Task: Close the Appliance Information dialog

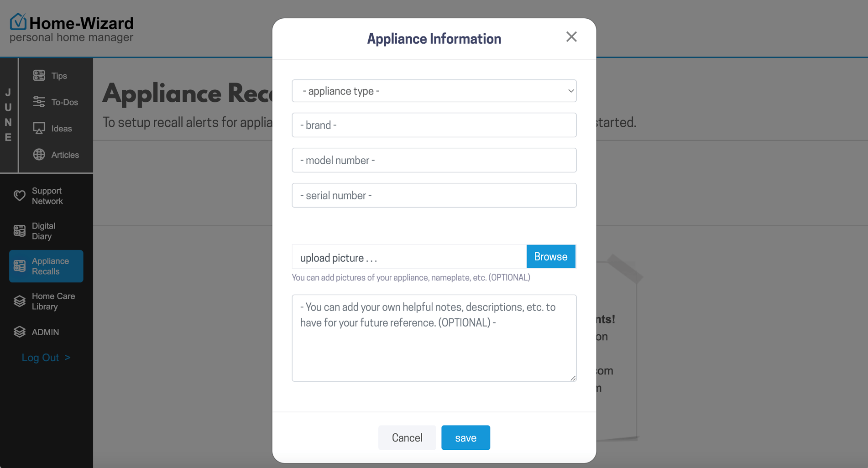Action: point(571,36)
